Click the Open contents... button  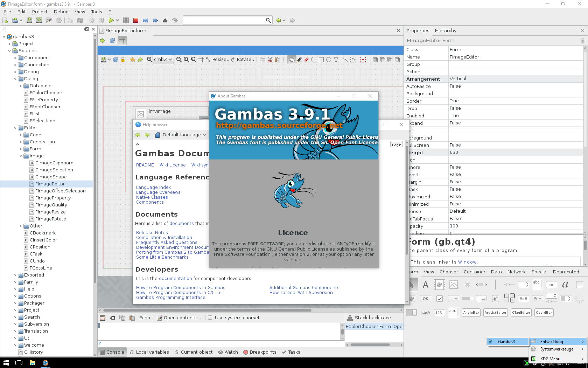click(179, 318)
